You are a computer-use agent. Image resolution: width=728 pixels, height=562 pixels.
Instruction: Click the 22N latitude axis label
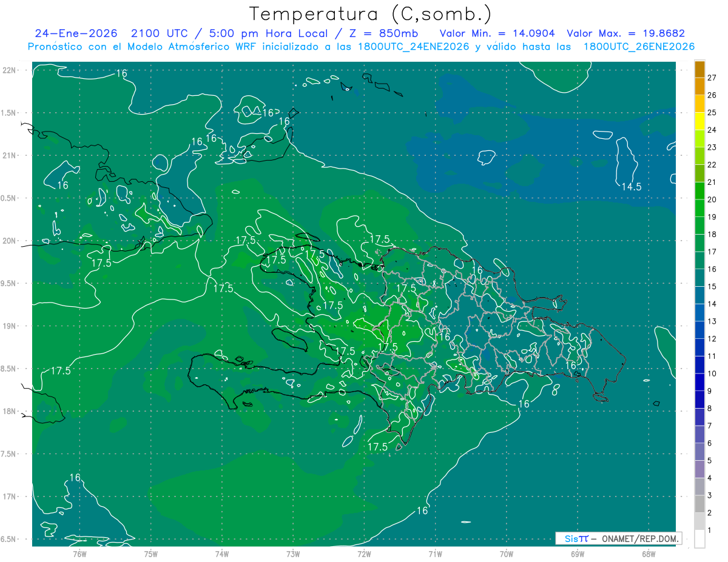[10, 70]
